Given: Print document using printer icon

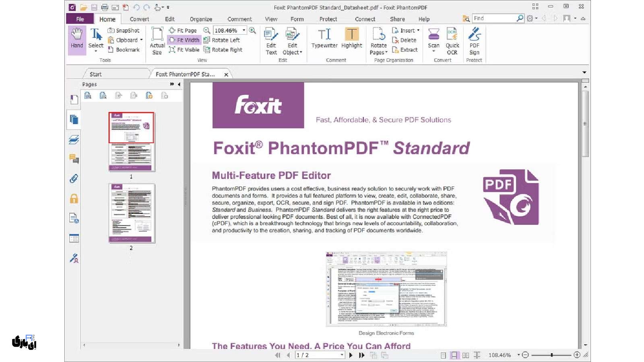Looking at the screenshot, I should [105, 7].
